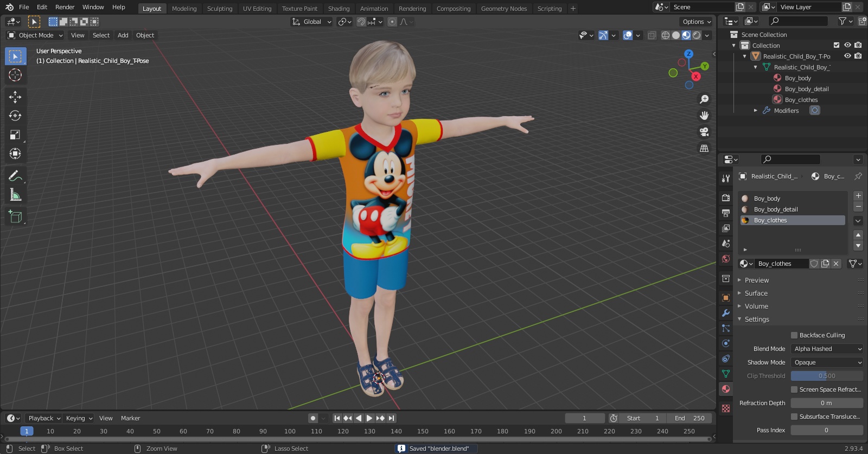Hide Realistic_Child_Boy_T-Pose object via eye icon
Screen dimensions: 868x454
click(847, 56)
